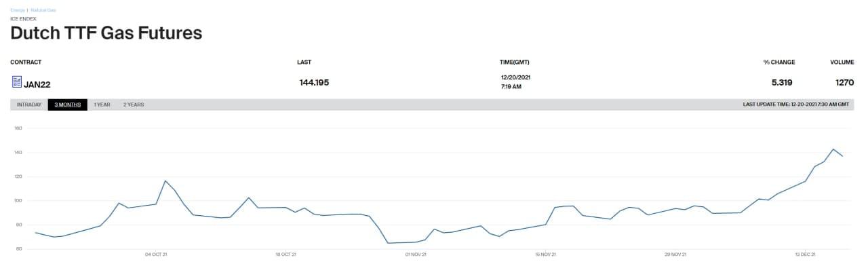Click the 15 NOV 21 axis label
The width and height of the screenshot is (868, 262).
[545, 255]
